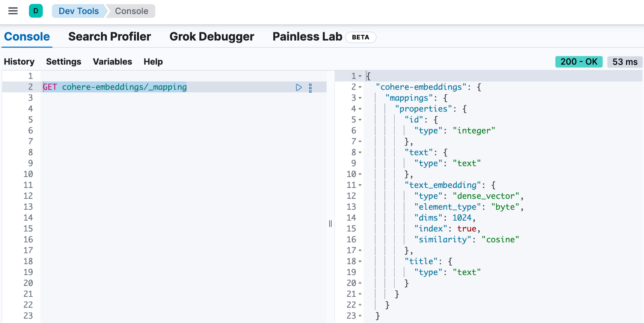Open the Painless Lab tab
Screen dimensions: 644x323
(307, 37)
